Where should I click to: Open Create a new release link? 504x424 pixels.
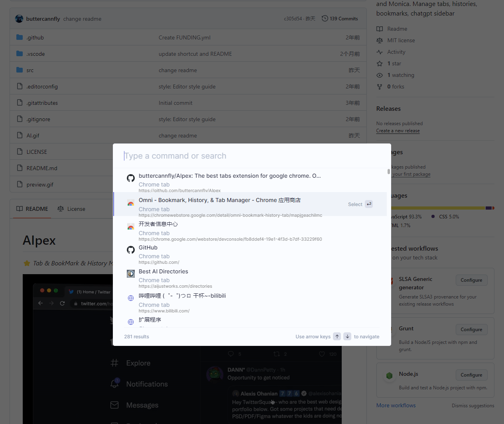pyautogui.click(x=398, y=131)
